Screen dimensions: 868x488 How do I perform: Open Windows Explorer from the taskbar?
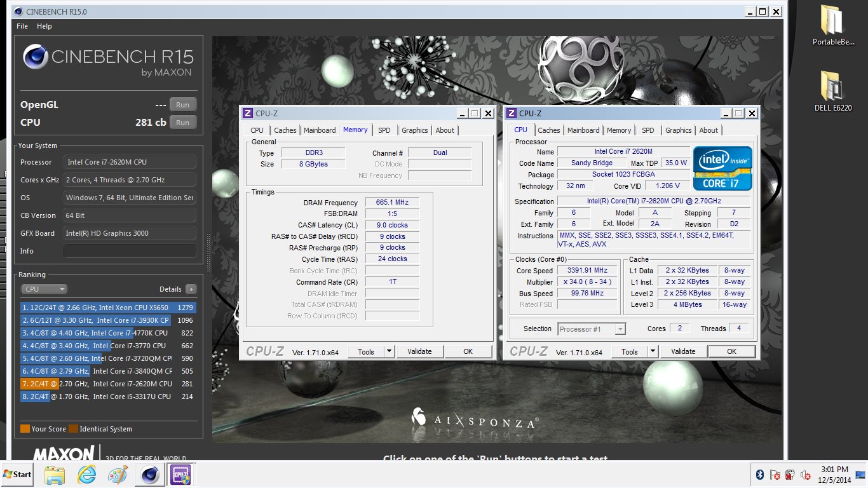pyautogui.click(x=55, y=475)
